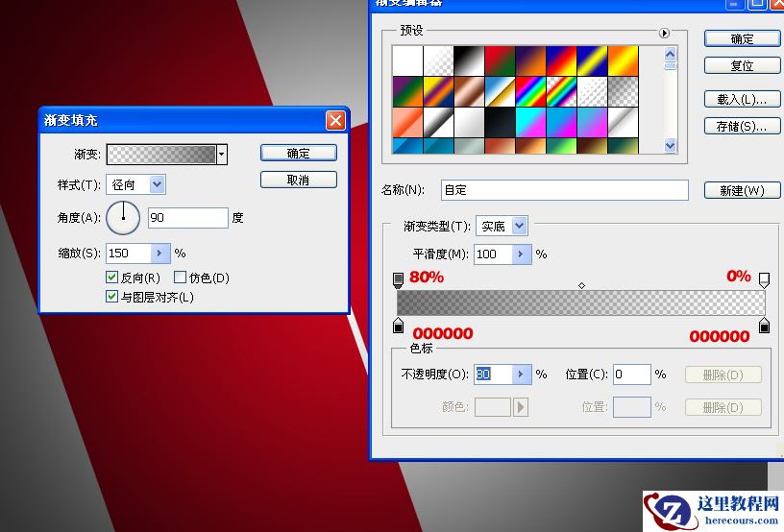Choose the violet-to-orange gradient preset
The height and width of the screenshot is (532, 784).
[530, 60]
